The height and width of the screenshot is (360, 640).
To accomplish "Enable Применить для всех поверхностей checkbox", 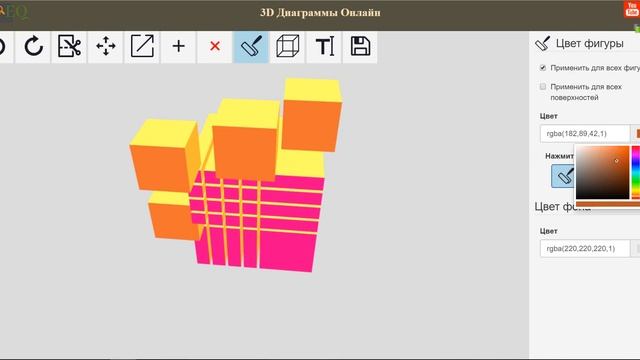I will (543, 87).
